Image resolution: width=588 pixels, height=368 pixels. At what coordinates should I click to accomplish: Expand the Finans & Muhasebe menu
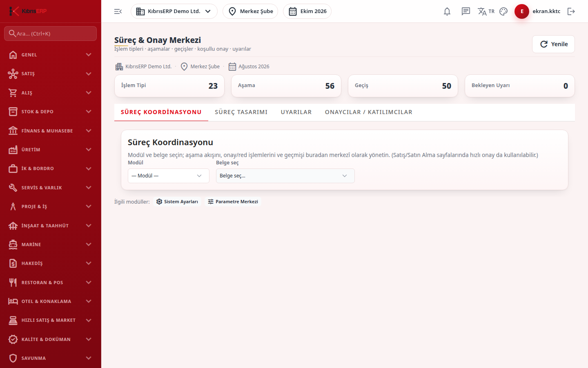pyautogui.click(x=51, y=131)
